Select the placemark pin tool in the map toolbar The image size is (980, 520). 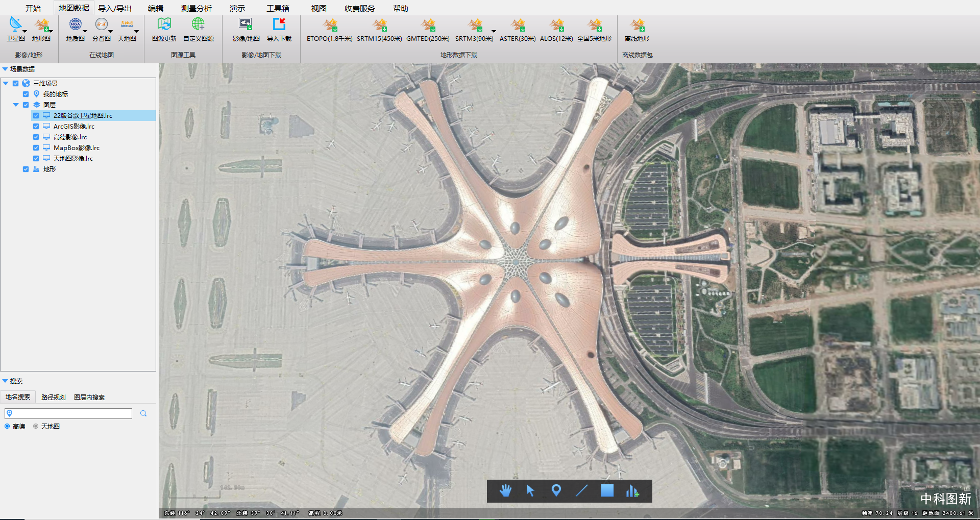pos(556,491)
